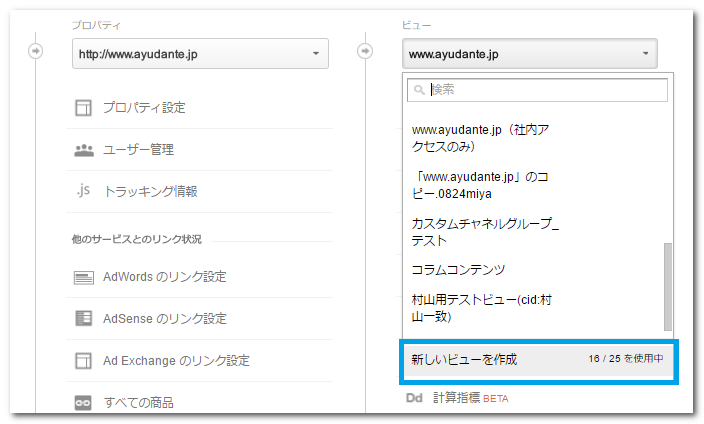This screenshot has width=704, height=424.
Task: Click the property dropdown arrow
Action: (x=316, y=53)
